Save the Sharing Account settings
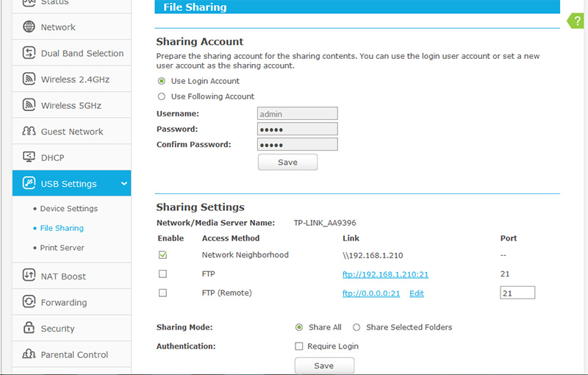The height and width of the screenshot is (375, 588). click(287, 162)
